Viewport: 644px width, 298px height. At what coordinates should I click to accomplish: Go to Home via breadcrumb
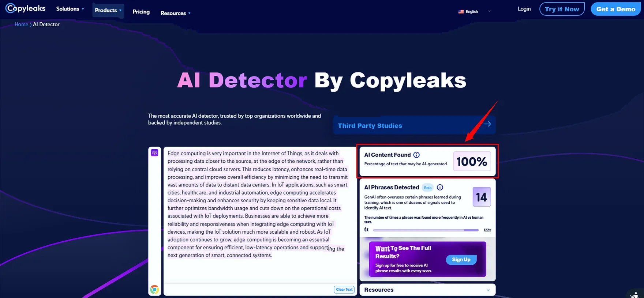(21, 24)
